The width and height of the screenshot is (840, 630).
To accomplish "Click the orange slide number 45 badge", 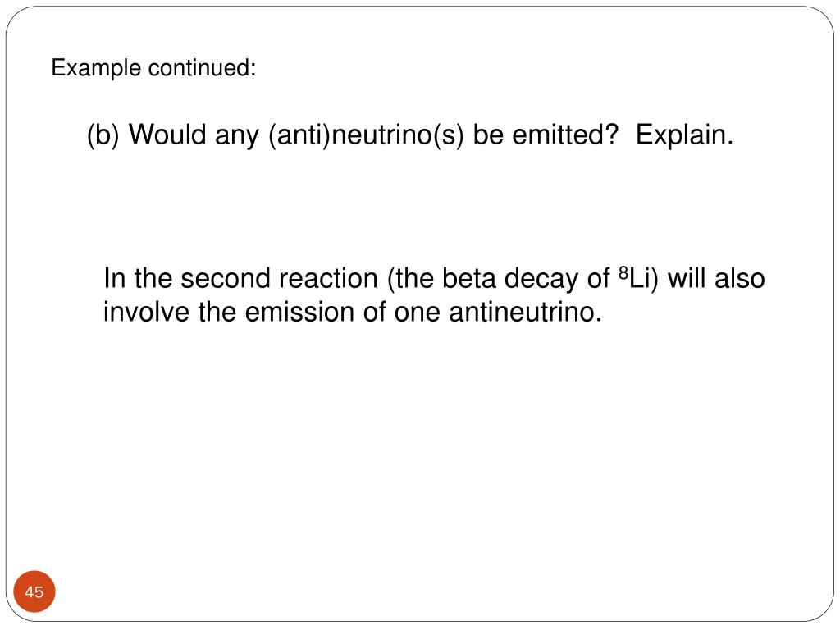I will point(34,591).
